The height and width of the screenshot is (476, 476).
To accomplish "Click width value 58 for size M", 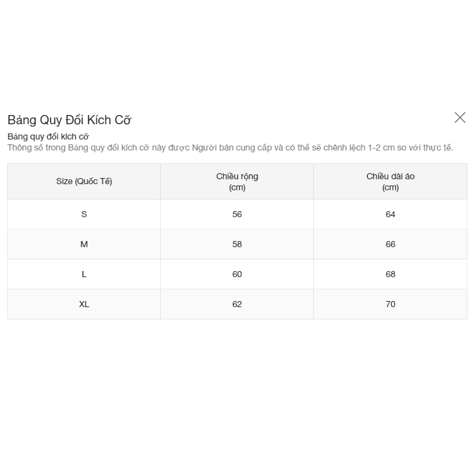I will click(237, 244).
